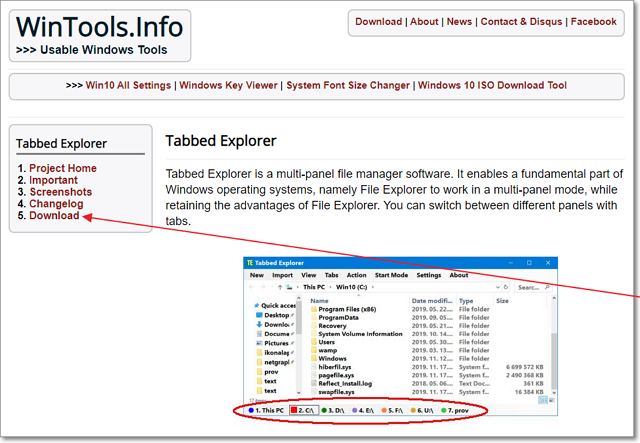Click the Reflect_Install.log file icon
Viewport: 640px width, 443px height.
point(313,383)
